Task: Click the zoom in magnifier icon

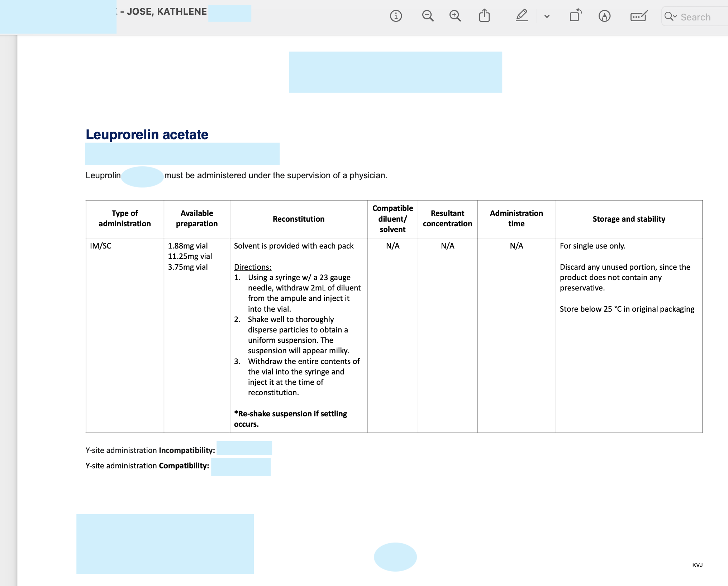Action: (455, 16)
